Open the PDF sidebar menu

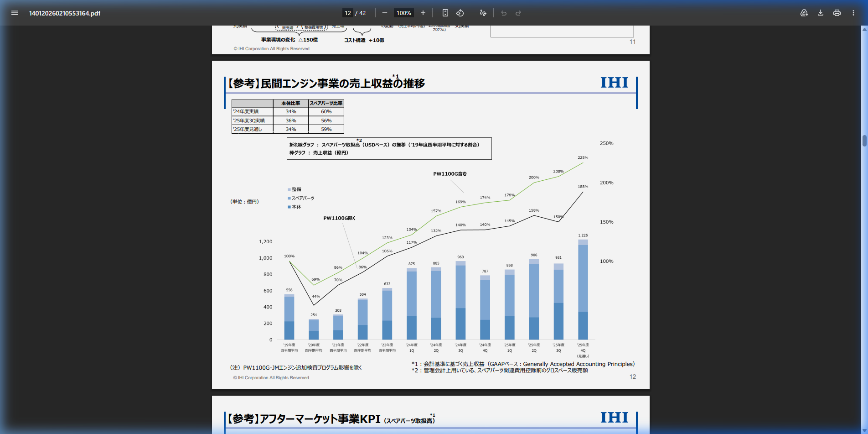(15, 13)
